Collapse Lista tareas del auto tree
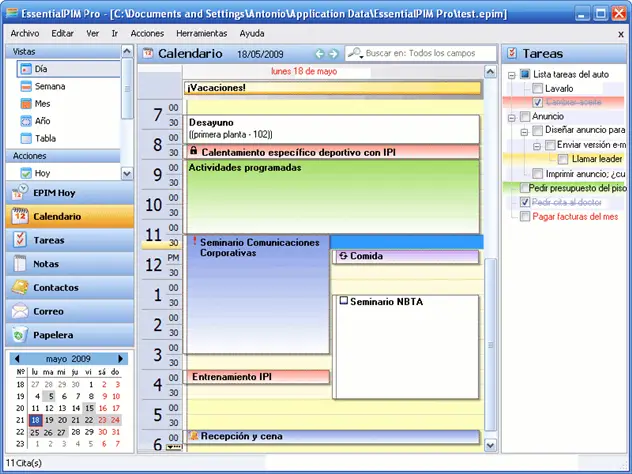 click(x=511, y=75)
